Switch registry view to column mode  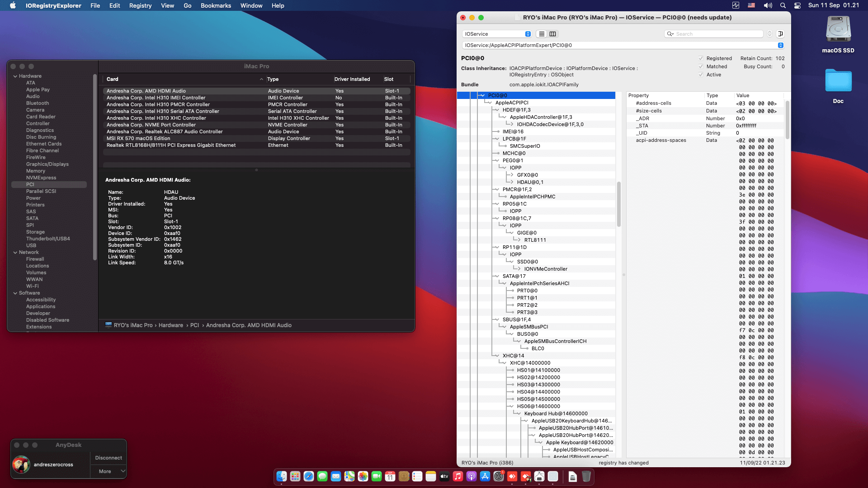[552, 34]
